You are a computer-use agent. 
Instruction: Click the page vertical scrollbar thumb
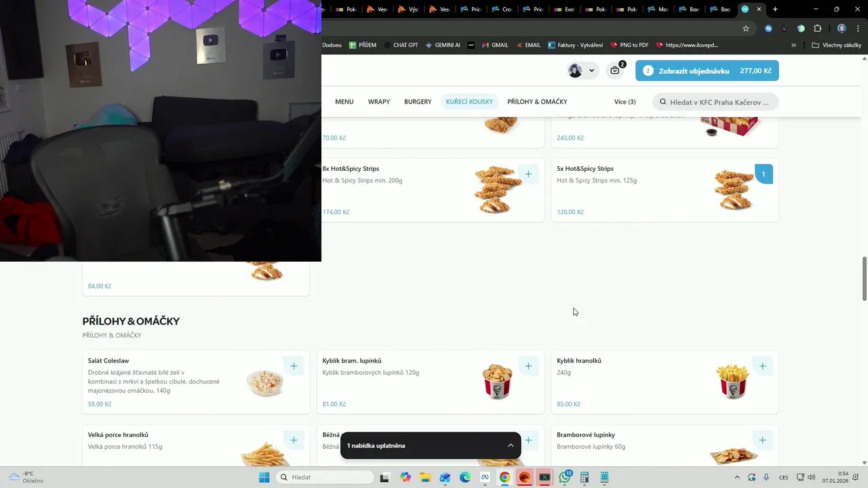pyautogui.click(x=864, y=279)
